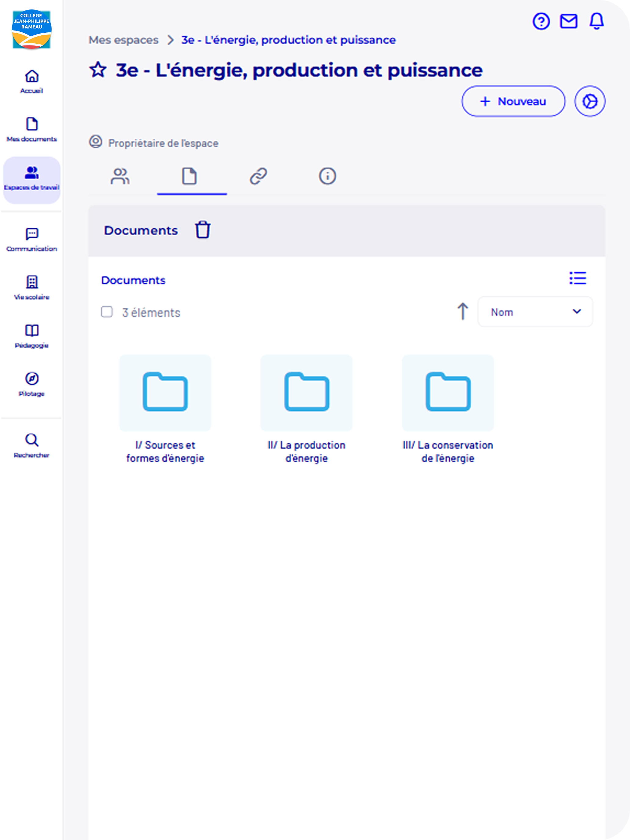The width and height of the screenshot is (630, 840).
Task: Go to Mes espaces breadcrumb link
Action: (x=123, y=40)
